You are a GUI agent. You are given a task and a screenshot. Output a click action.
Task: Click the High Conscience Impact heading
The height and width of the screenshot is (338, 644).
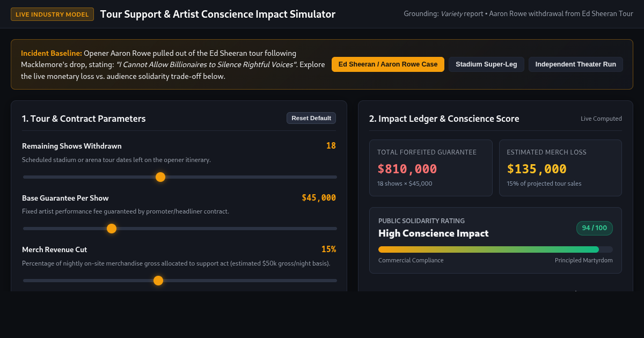pos(434,233)
